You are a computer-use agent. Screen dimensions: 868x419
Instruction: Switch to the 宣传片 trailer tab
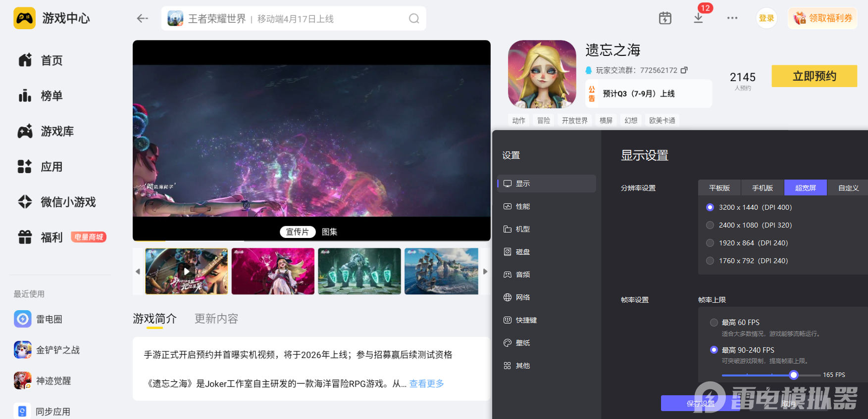click(298, 232)
